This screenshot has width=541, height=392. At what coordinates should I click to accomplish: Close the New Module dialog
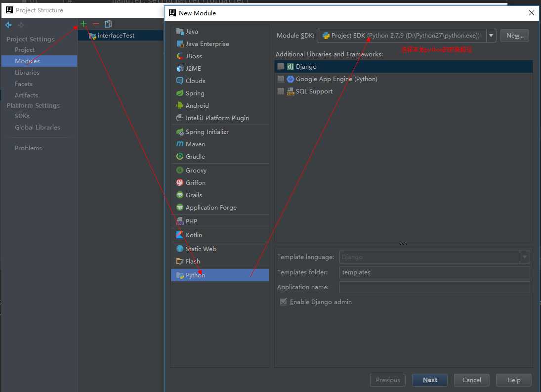(532, 13)
